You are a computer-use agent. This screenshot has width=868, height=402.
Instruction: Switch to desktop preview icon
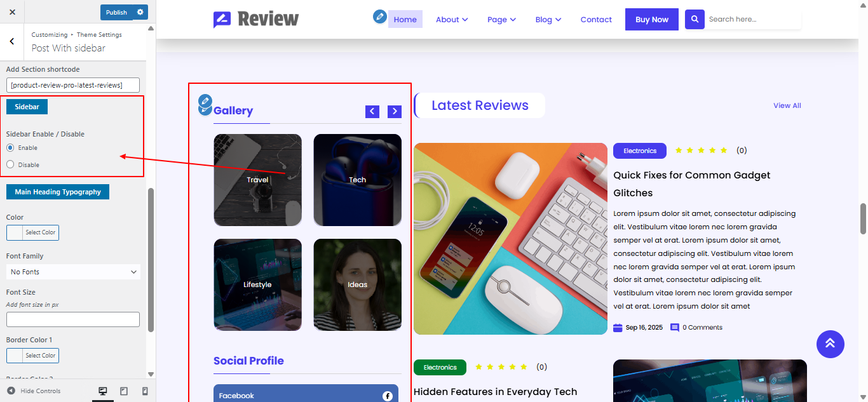tap(103, 391)
